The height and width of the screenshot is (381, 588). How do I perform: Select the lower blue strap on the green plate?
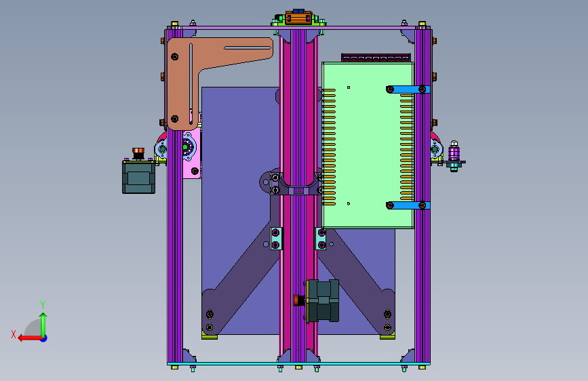tap(408, 205)
